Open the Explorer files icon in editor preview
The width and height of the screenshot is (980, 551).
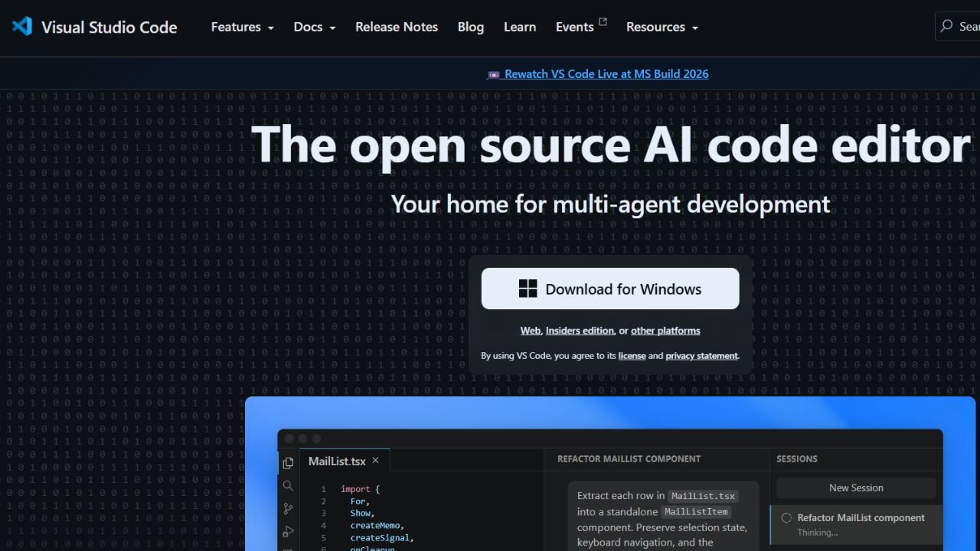[x=288, y=462]
